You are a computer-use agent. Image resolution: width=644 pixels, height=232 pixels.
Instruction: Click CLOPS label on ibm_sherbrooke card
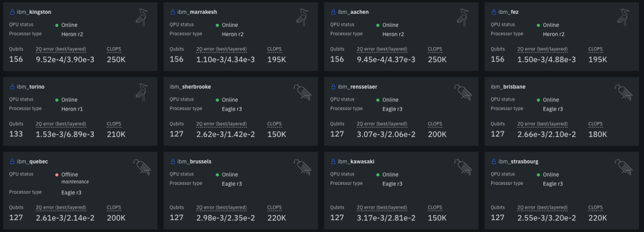(x=274, y=124)
